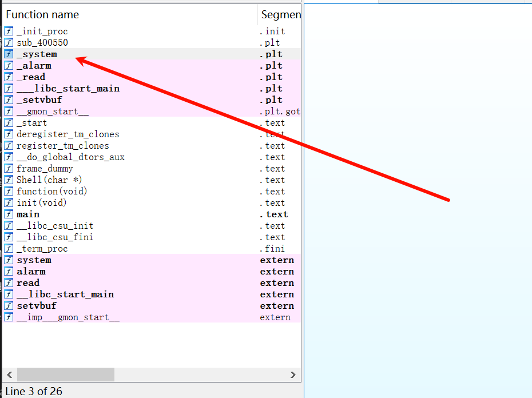Select the extern read function name
Viewport: 532px width, 398px height.
[28, 283]
